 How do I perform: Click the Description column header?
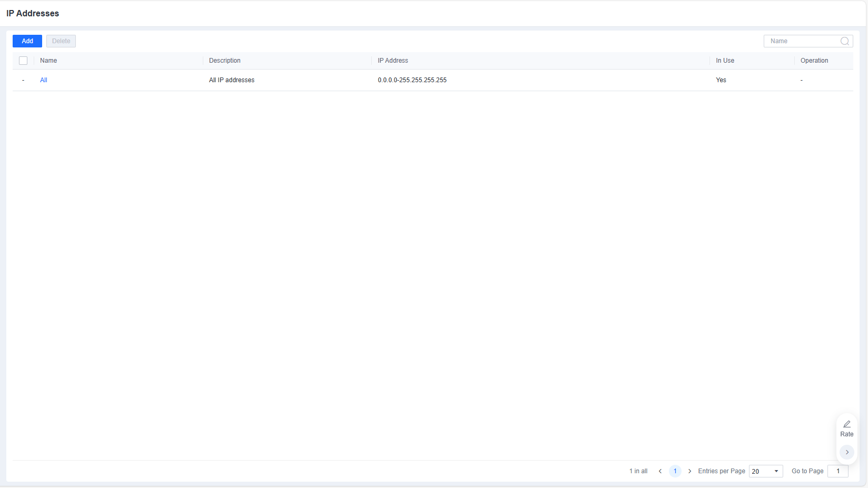pyautogui.click(x=225, y=61)
